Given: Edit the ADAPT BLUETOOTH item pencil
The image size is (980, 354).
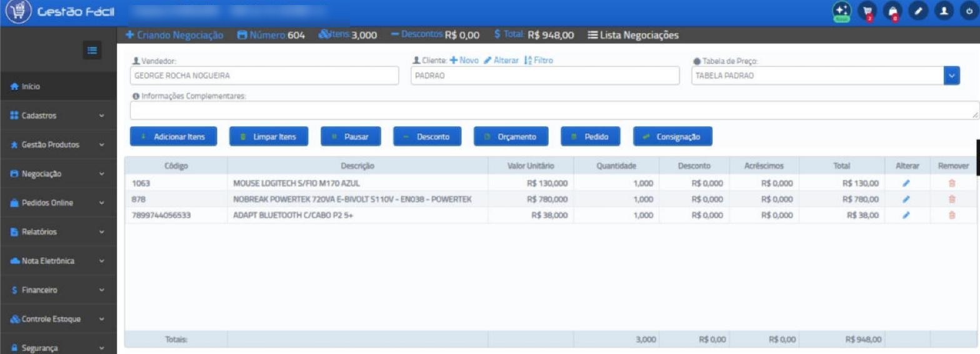Looking at the screenshot, I should 906,215.
